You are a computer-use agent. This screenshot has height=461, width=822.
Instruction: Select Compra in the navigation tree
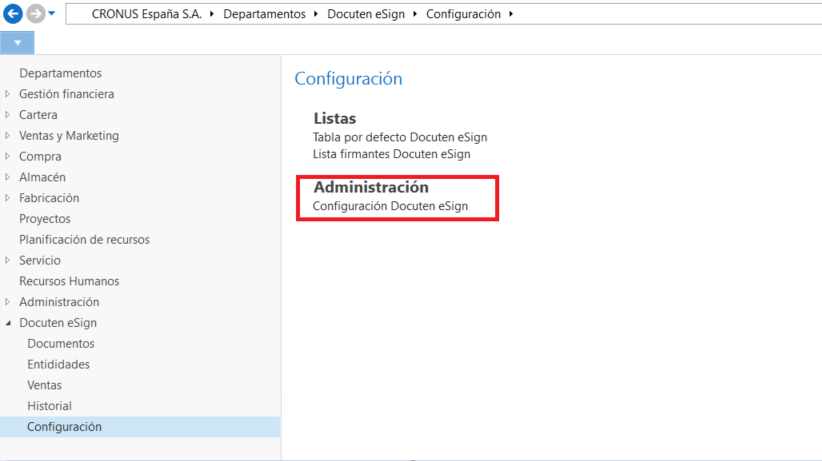point(40,156)
